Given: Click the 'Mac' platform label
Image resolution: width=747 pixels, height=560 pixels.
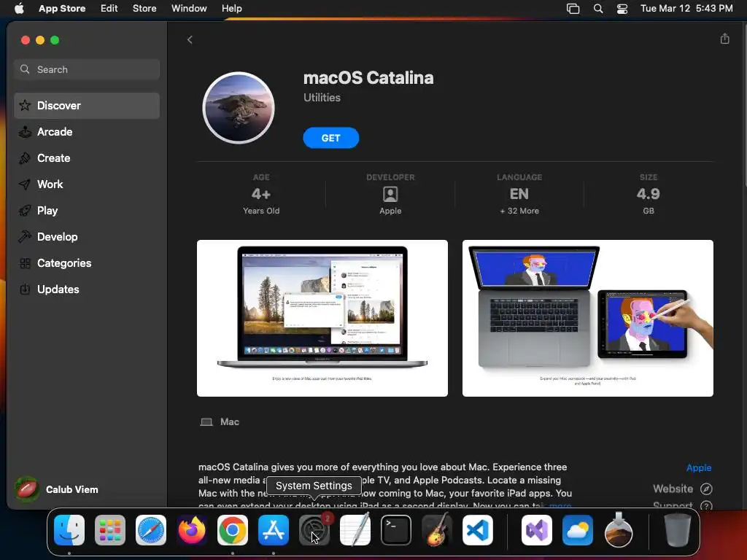Looking at the screenshot, I should (x=230, y=422).
